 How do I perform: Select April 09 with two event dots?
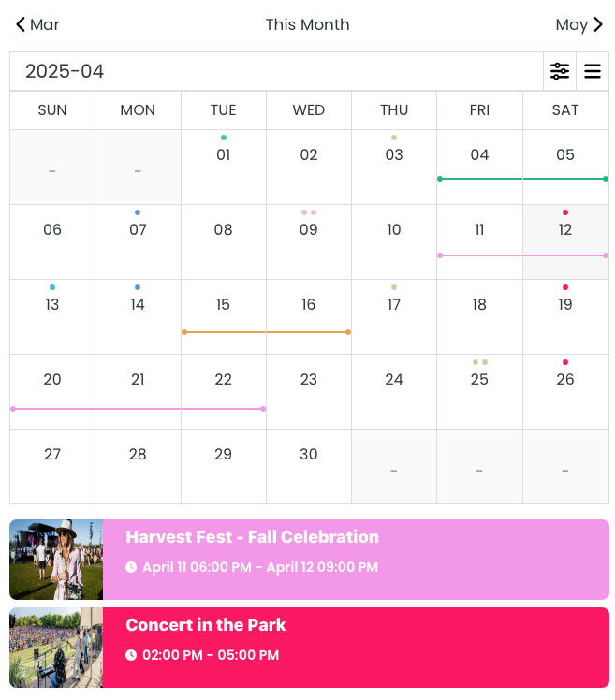click(309, 242)
